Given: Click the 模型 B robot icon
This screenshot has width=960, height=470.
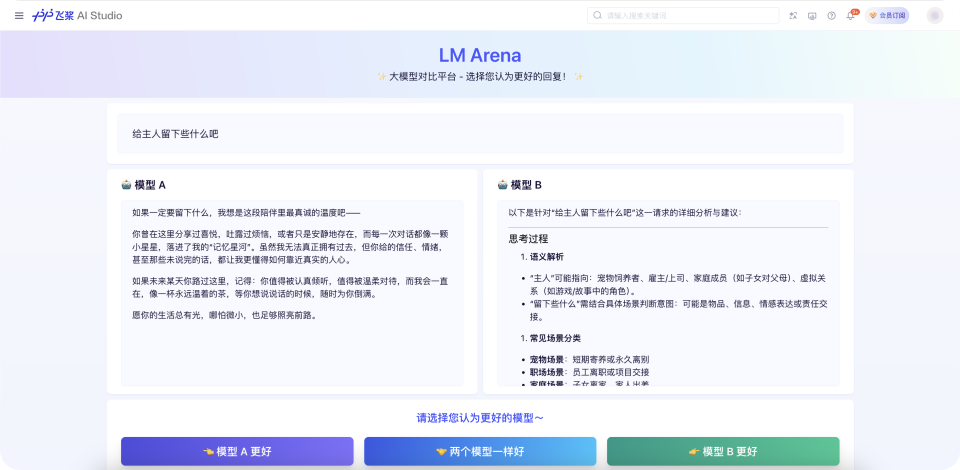Looking at the screenshot, I should point(503,185).
